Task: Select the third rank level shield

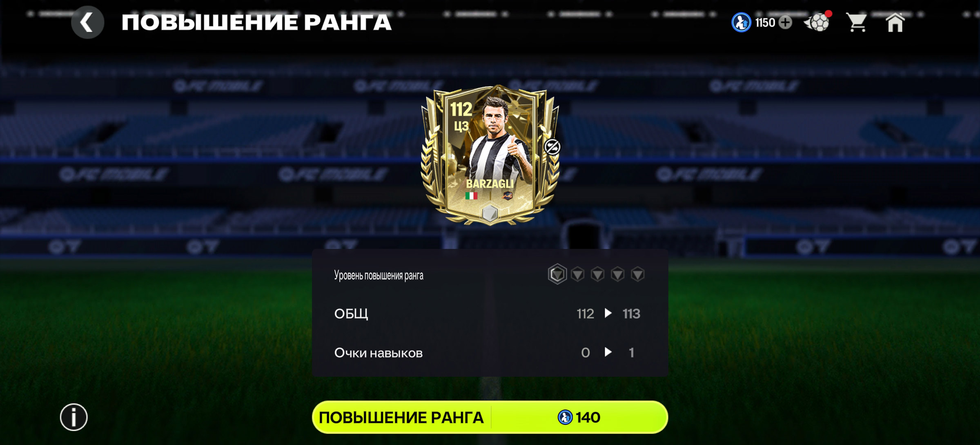Action: 597,274
